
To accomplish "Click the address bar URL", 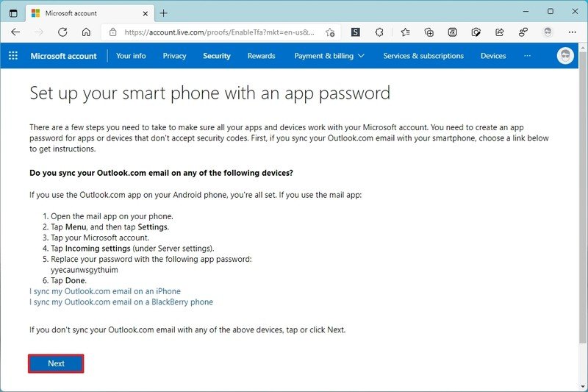I will point(219,32).
